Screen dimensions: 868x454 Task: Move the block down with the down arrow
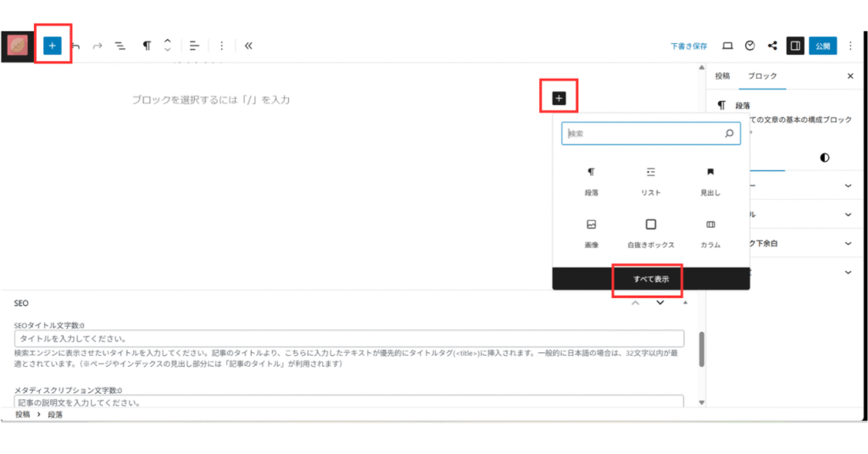167,50
